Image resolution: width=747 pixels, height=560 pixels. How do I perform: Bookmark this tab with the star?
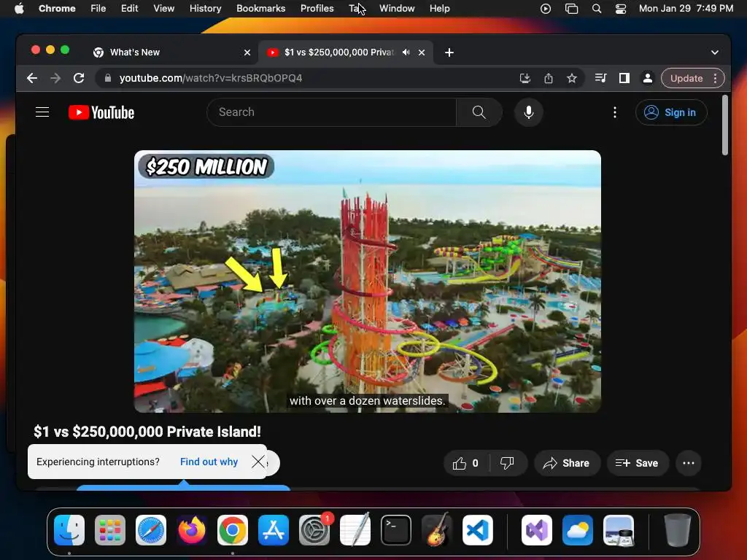[572, 78]
